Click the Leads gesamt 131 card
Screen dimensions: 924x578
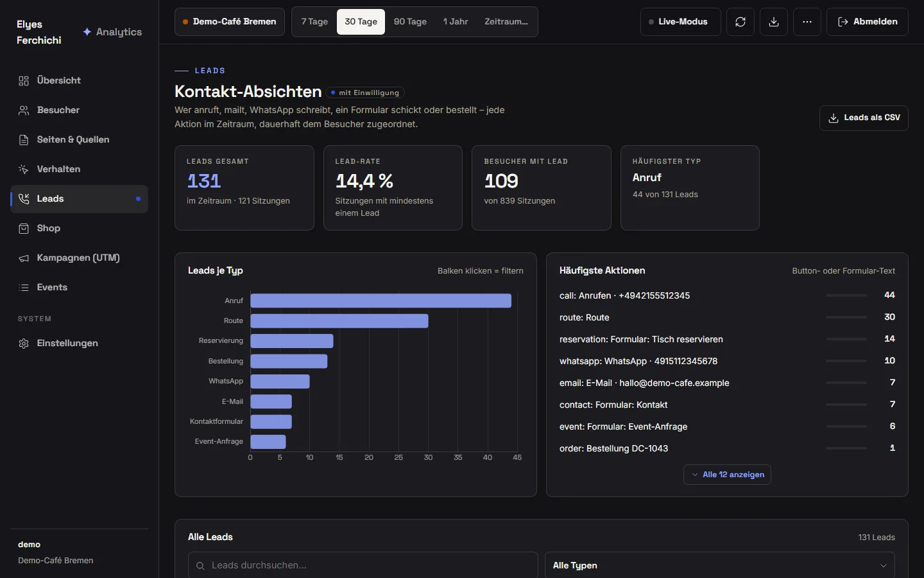(244, 188)
